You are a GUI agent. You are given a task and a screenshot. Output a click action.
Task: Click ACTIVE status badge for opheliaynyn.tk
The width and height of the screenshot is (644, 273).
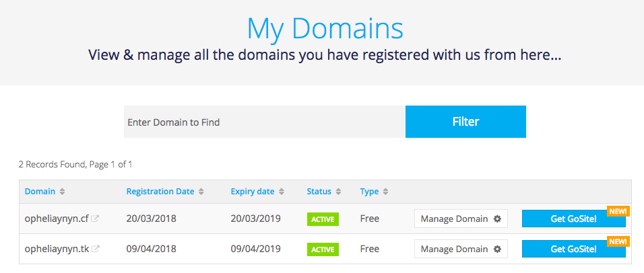[x=323, y=249]
